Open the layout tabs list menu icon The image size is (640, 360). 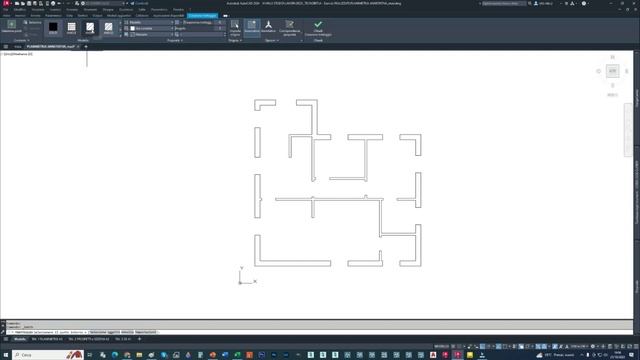tap(6, 339)
